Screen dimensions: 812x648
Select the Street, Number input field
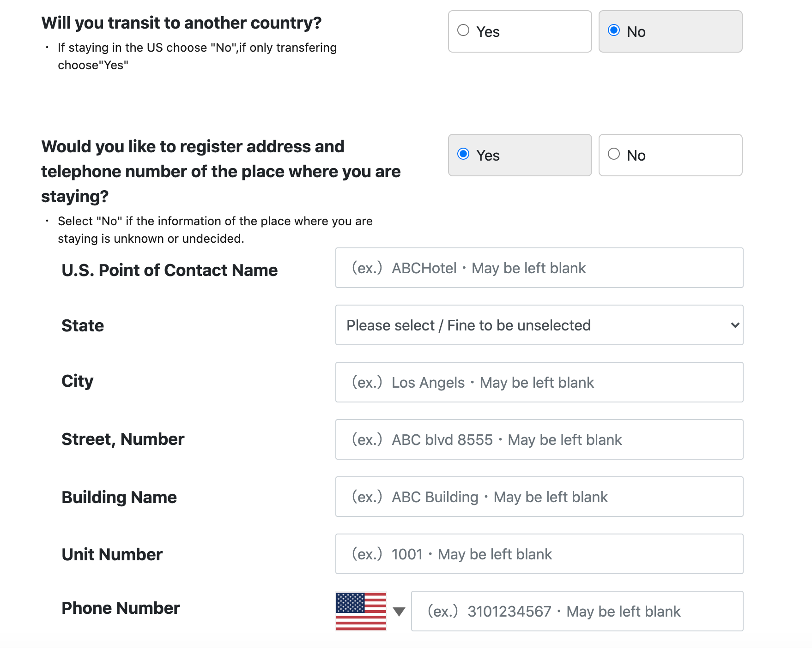pyautogui.click(x=539, y=439)
